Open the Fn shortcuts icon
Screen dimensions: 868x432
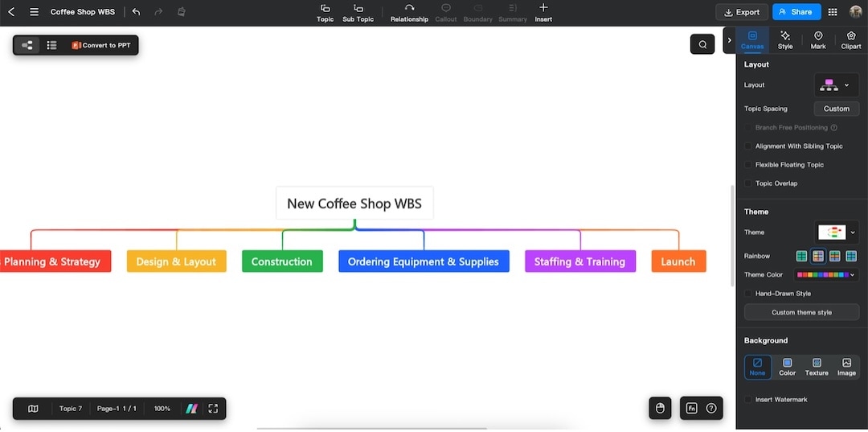coord(691,408)
